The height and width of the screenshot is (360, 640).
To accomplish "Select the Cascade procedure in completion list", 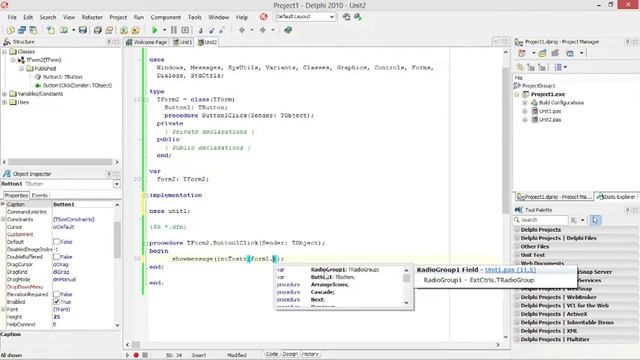I will click(x=339, y=292).
